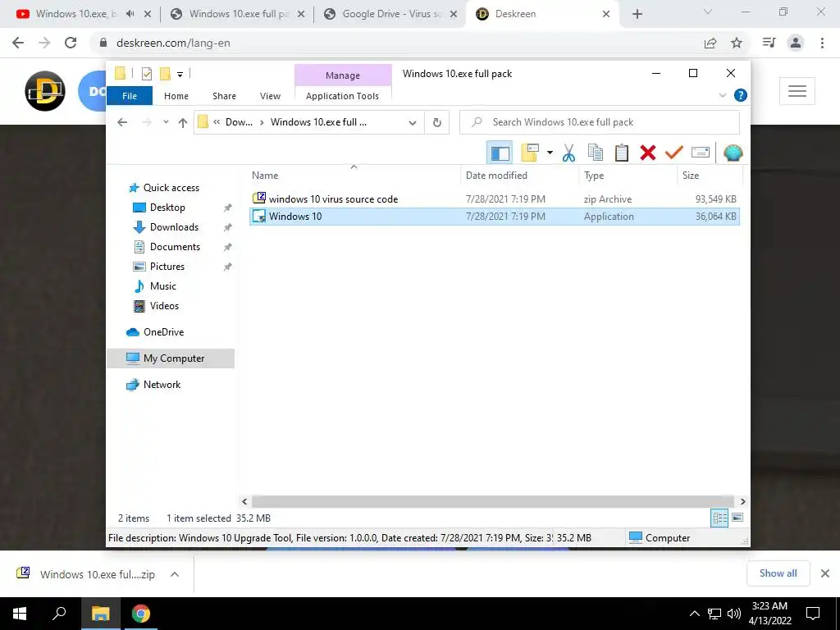This screenshot has height=630, width=840.
Task: Open the notification center in the taskbar
Action: click(813, 614)
